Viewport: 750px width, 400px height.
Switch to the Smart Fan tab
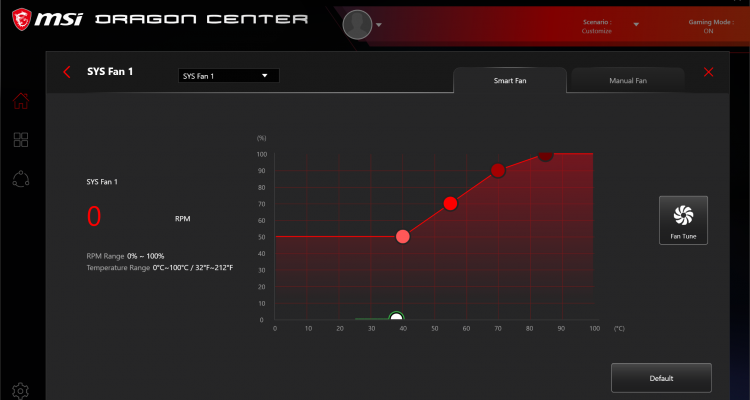point(509,80)
